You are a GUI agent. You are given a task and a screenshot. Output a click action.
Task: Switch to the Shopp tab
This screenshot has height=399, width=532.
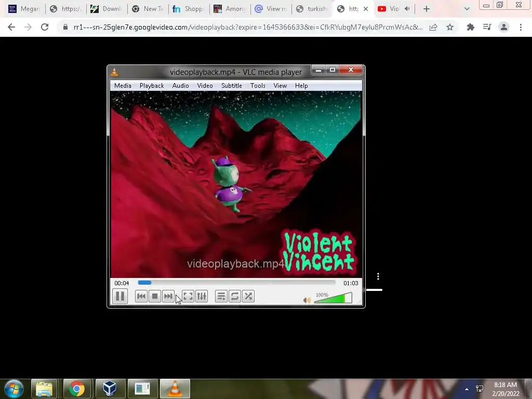click(189, 9)
